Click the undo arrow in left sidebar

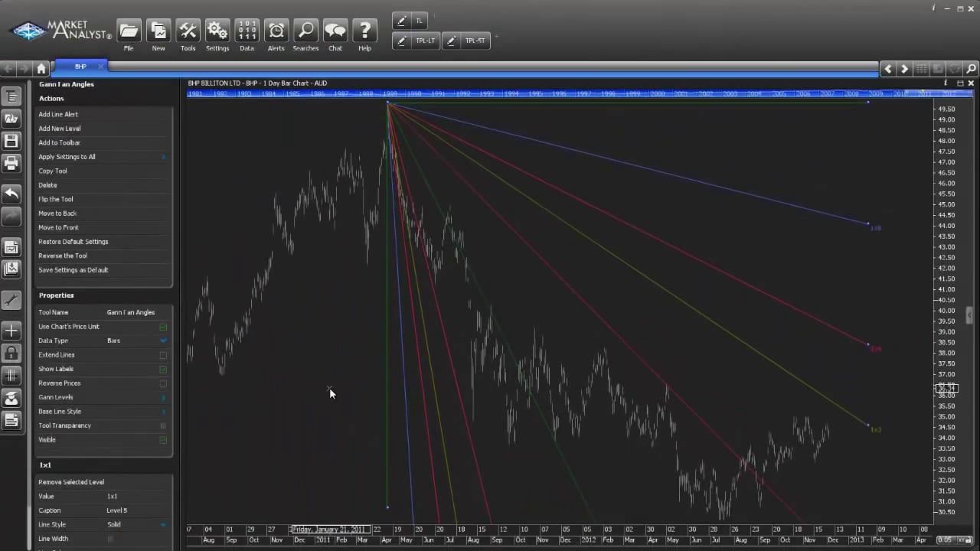click(11, 194)
